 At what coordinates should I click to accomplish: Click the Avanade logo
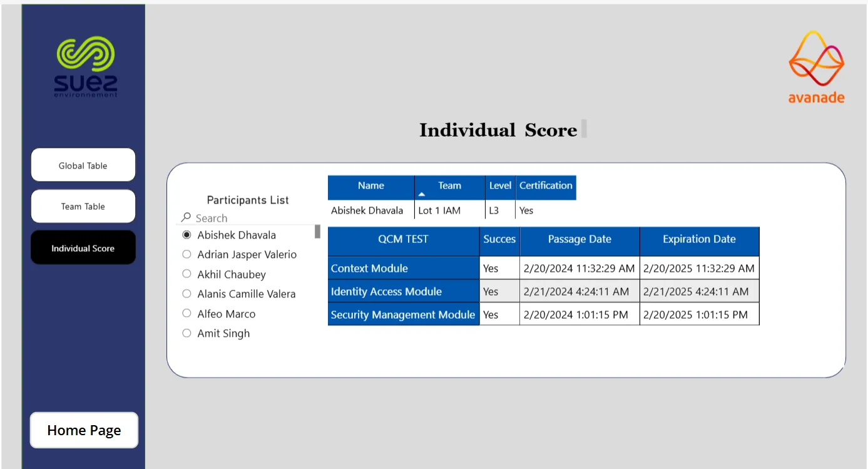816,67
